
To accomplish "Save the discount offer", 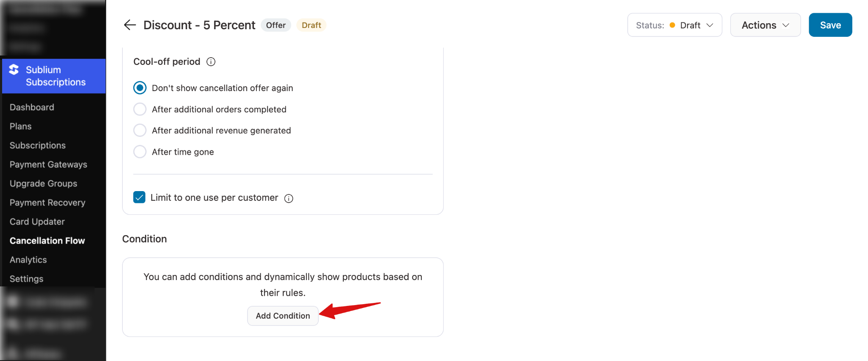I will (x=830, y=25).
